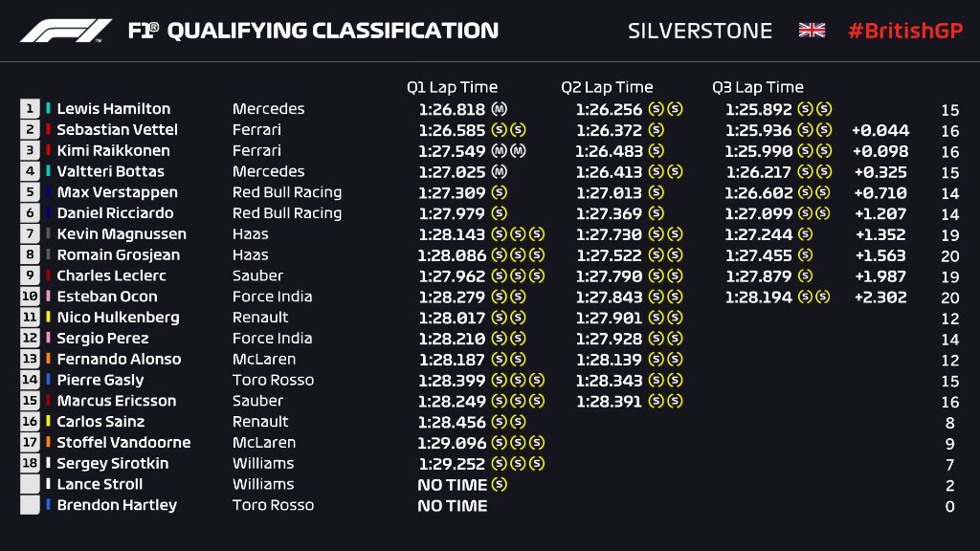Open the Q3 Lap Time column header

tap(758, 87)
